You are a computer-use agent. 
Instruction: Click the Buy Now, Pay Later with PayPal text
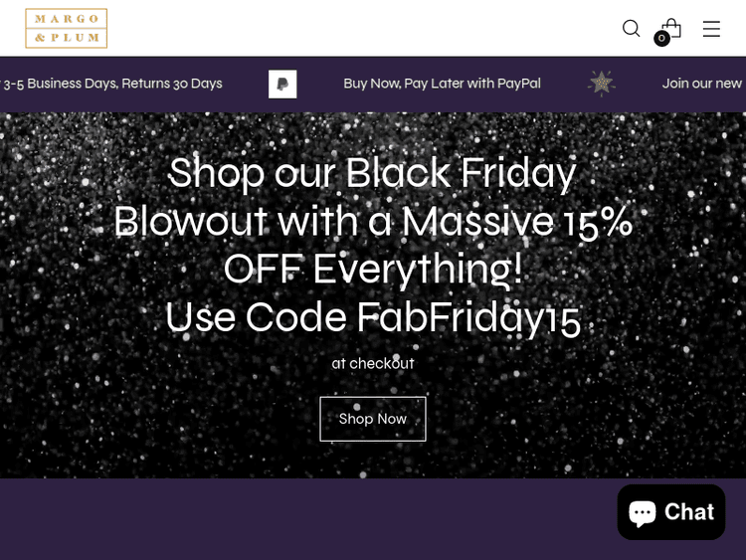(x=442, y=84)
